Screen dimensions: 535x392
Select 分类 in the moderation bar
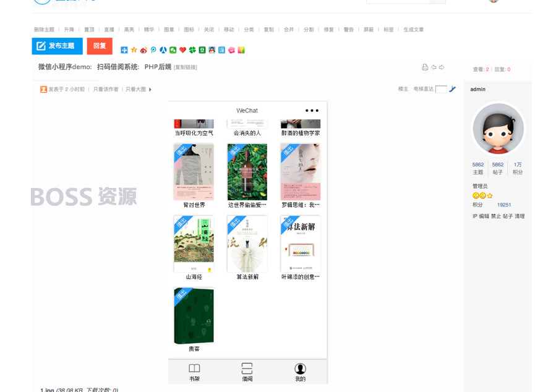coord(249,30)
